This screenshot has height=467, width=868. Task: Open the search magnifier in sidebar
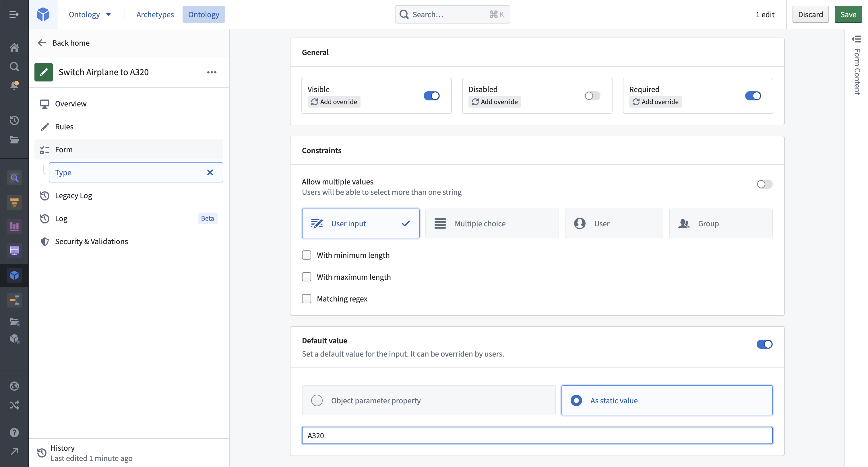14,66
